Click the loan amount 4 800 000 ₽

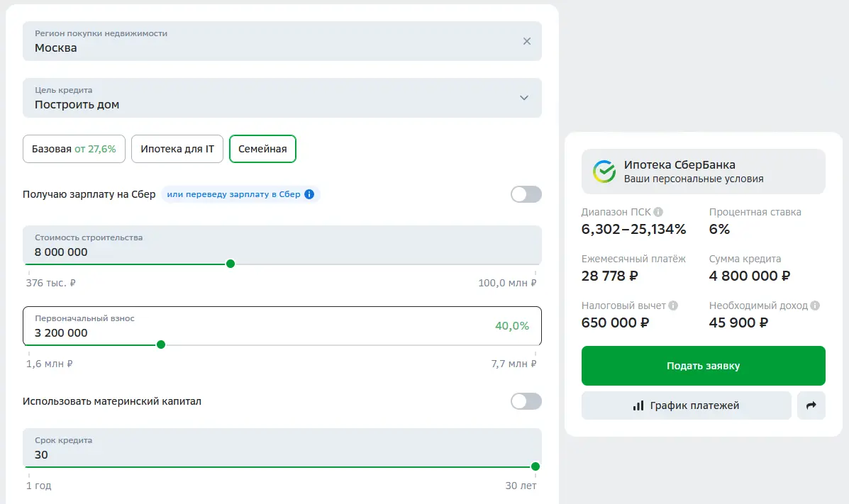[750, 276]
